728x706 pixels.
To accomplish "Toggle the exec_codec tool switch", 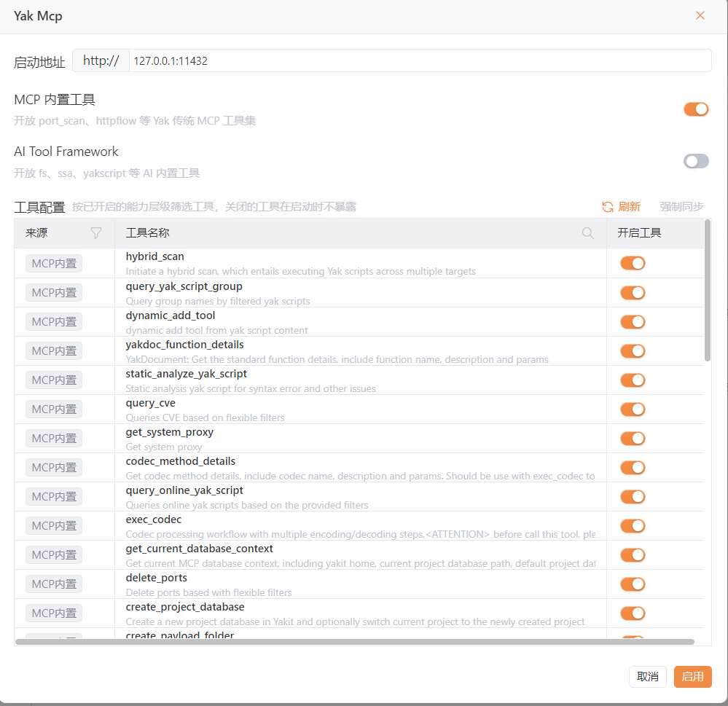I will point(633,526).
